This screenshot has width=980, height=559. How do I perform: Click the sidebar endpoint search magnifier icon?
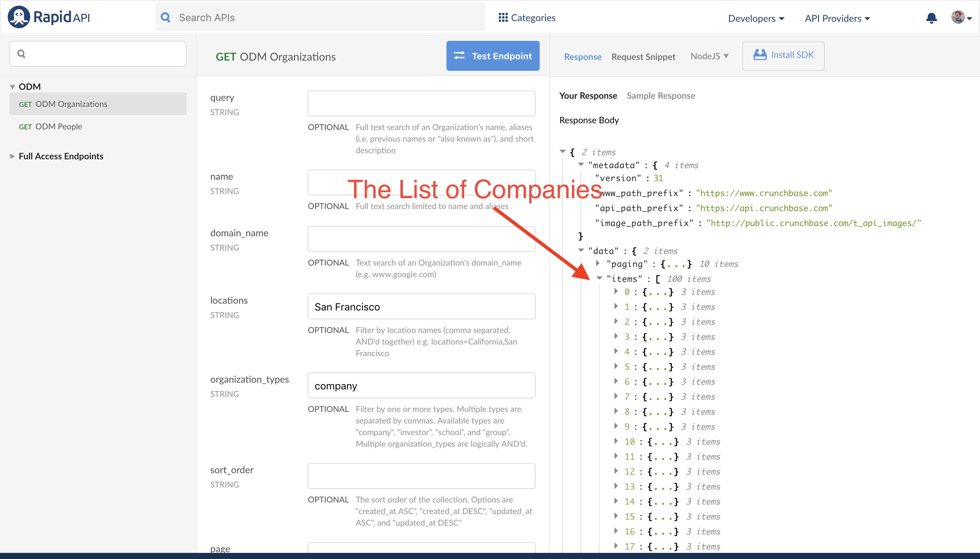pyautogui.click(x=21, y=54)
